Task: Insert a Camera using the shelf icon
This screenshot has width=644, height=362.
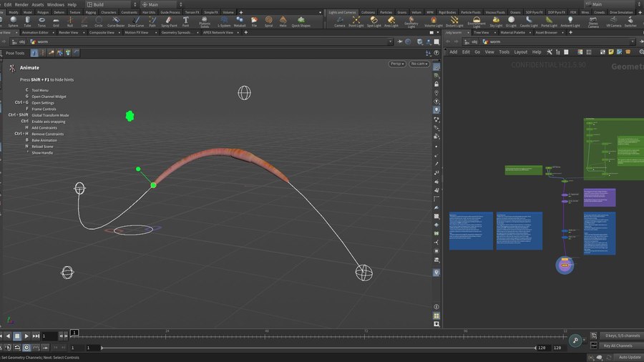Action: pyautogui.click(x=340, y=21)
